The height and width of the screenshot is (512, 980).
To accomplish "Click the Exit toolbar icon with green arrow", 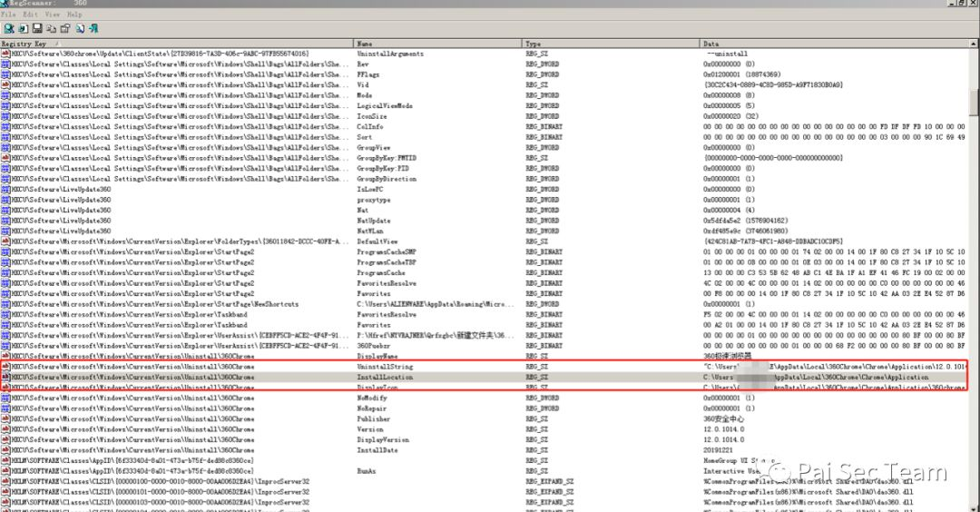I will click(x=93, y=29).
